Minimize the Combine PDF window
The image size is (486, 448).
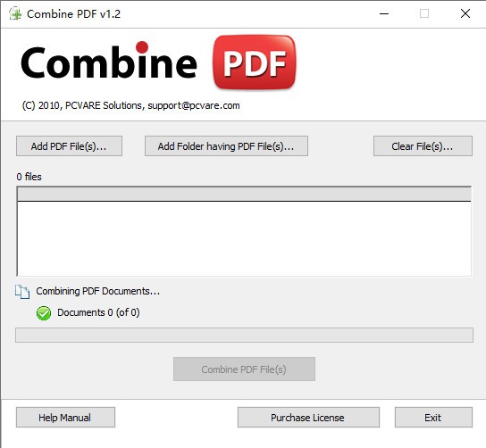(x=384, y=13)
